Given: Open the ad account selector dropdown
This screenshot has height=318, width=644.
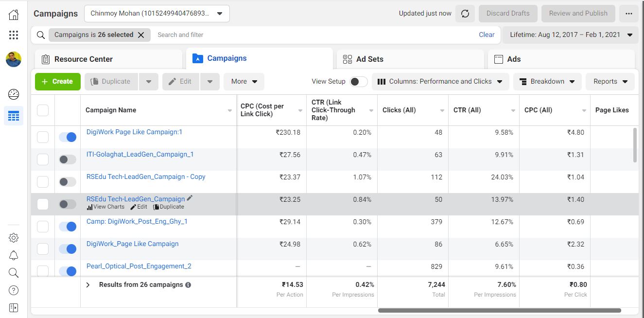Looking at the screenshot, I should pos(157,14).
